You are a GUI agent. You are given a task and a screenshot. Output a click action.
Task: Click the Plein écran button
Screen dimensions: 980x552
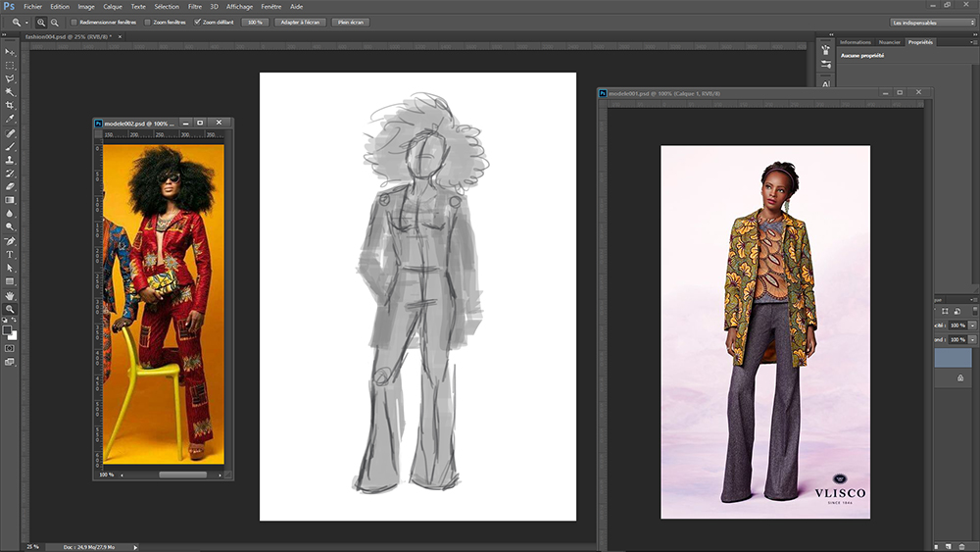pyautogui.click(x=350, y=22)
